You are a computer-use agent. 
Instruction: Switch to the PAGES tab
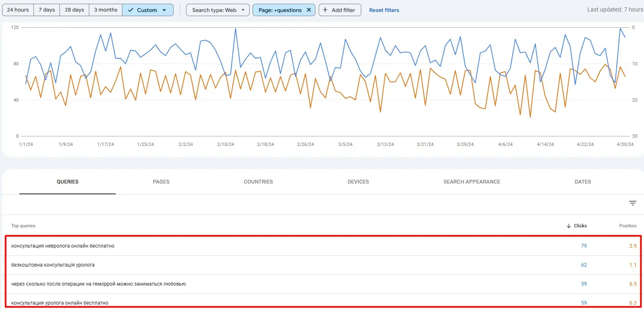coord(161,182)
